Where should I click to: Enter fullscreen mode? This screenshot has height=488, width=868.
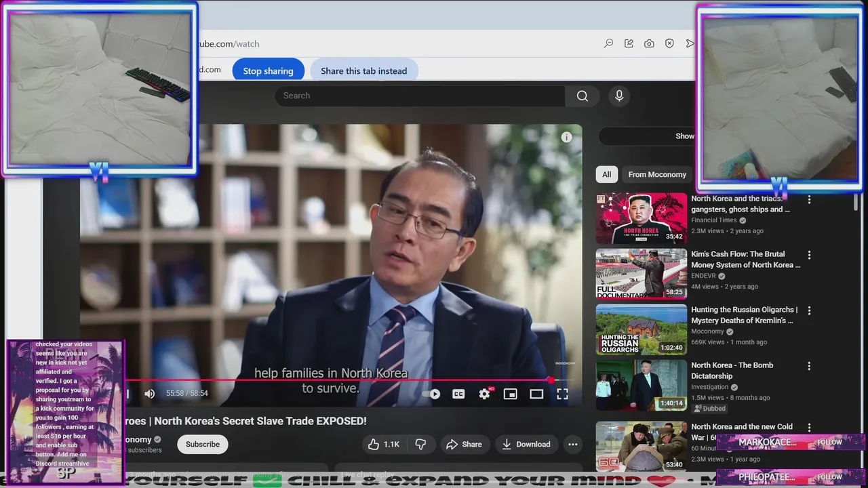pyautogui.click(x=562, y=394)
